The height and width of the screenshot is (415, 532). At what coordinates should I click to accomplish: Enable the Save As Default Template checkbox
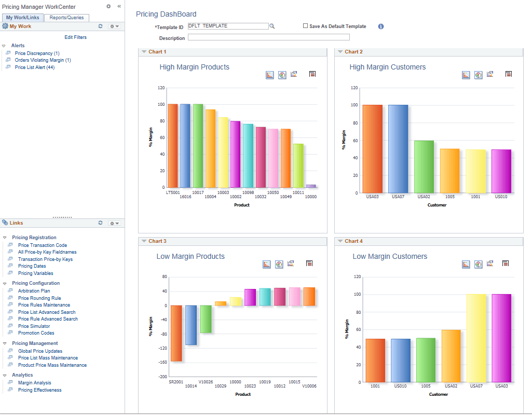(305, 26)
